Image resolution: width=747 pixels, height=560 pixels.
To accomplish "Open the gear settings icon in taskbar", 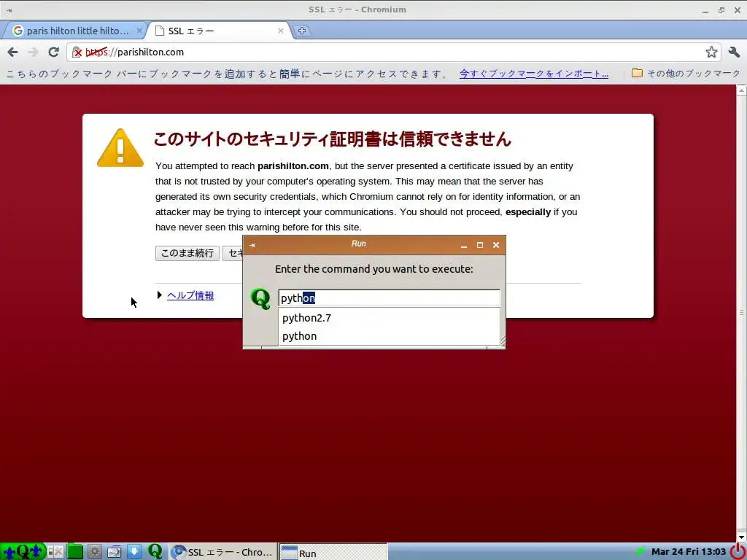I will pyautogui.click(x=94, y=551).
